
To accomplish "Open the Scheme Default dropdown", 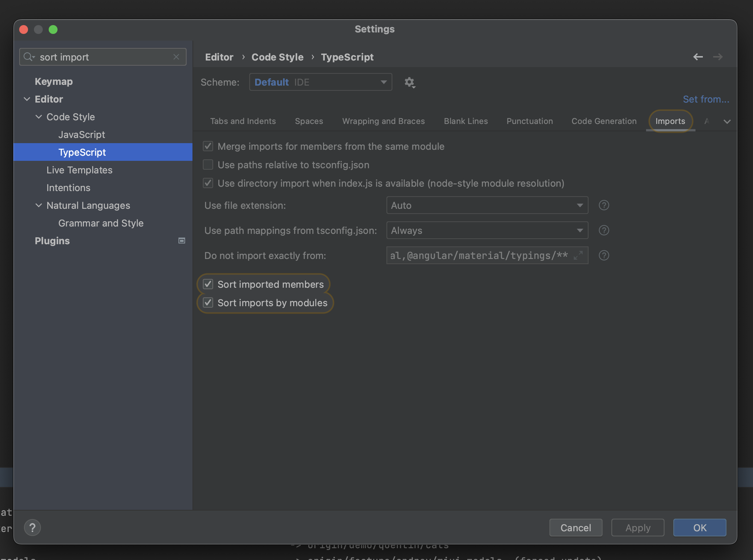I will [x=320, y=82].
